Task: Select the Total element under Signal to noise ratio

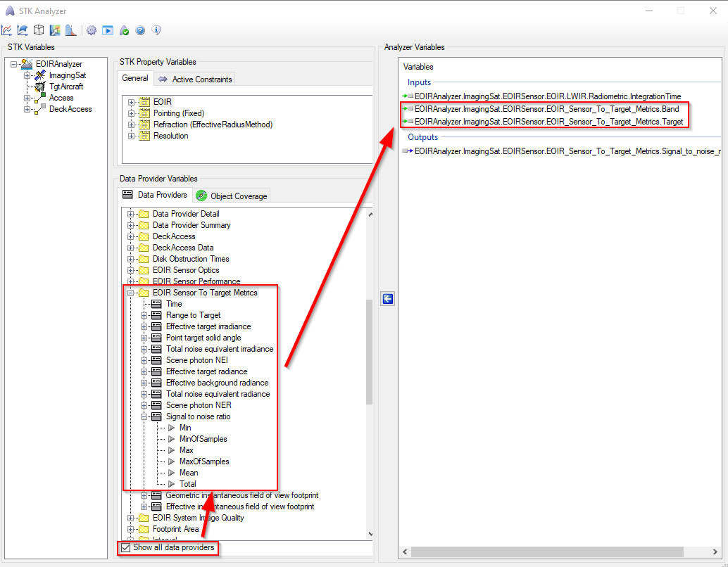Action: [x=188, y=484]
